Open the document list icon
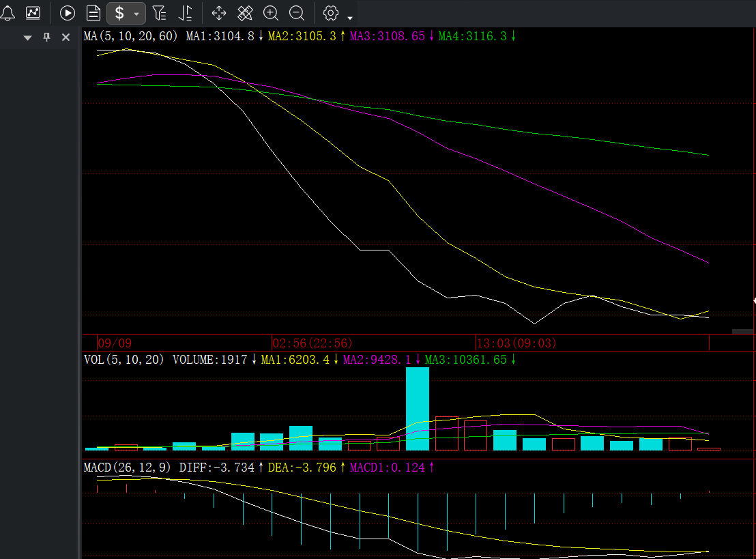 (93, 13)
